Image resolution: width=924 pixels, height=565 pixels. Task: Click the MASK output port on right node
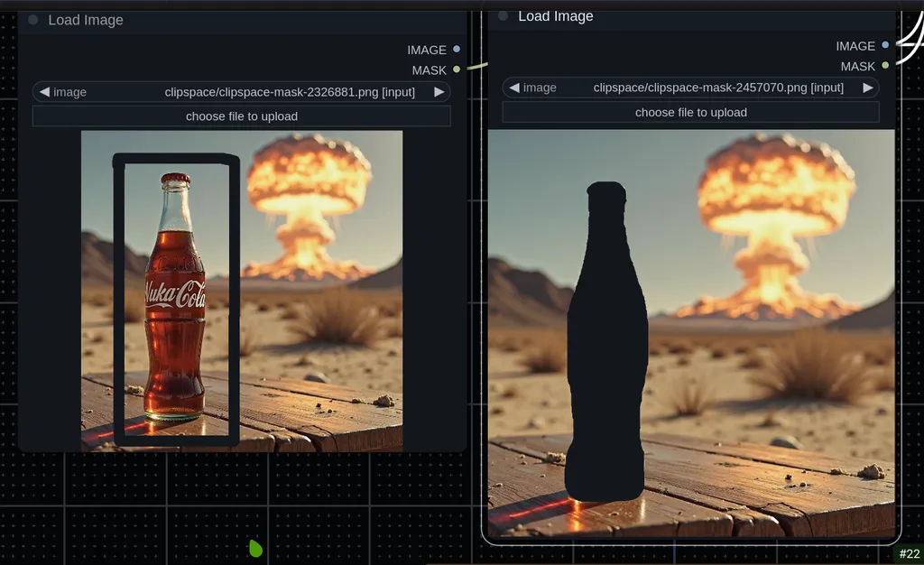click(885, 65)
